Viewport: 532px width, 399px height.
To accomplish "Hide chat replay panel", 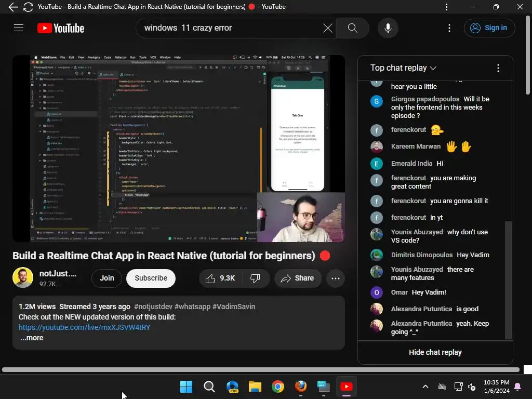I will pyautogui.click(x=435, y=352).
